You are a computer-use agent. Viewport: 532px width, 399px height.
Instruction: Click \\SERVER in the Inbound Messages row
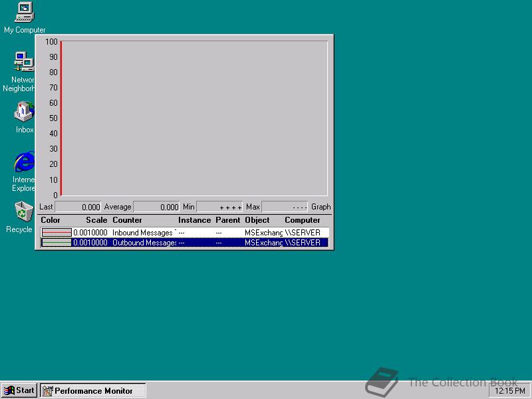(303, 232)
